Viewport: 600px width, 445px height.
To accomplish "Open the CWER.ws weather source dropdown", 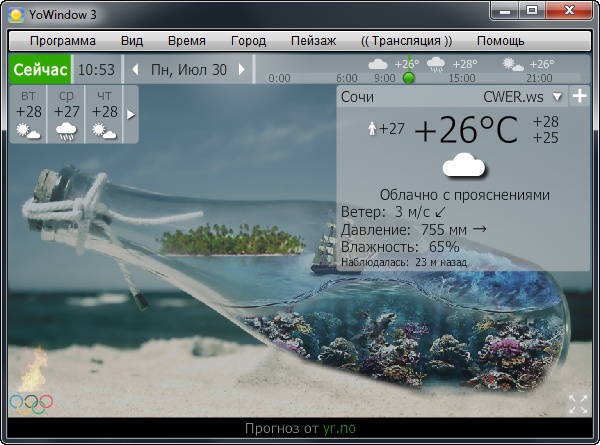I will [557, 97].
